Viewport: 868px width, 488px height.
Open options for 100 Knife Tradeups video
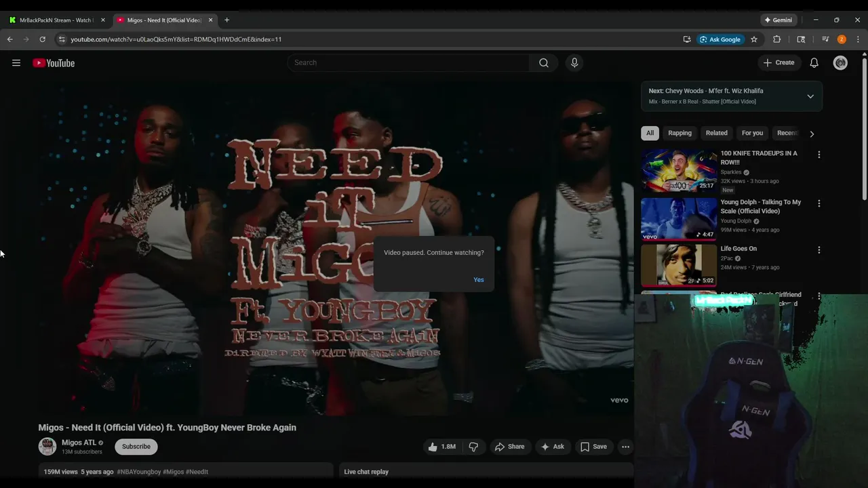[x=818, y=155]
